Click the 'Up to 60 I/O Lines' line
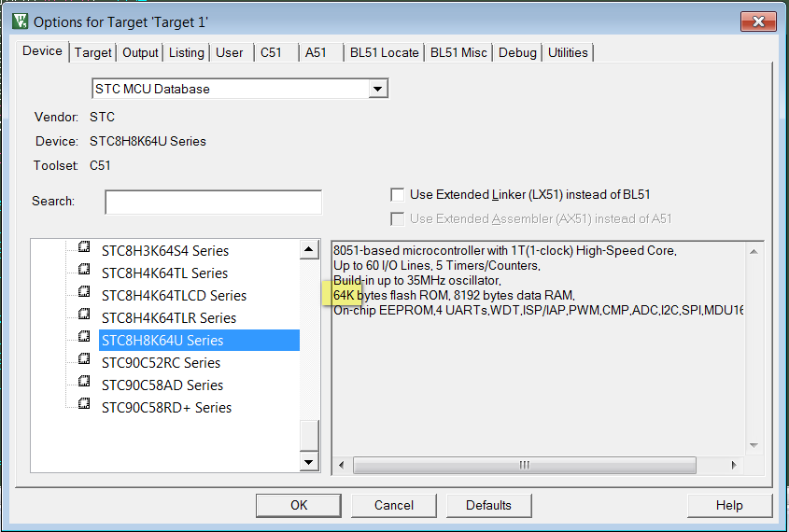 pyautogui.click(x=437, y=265)
